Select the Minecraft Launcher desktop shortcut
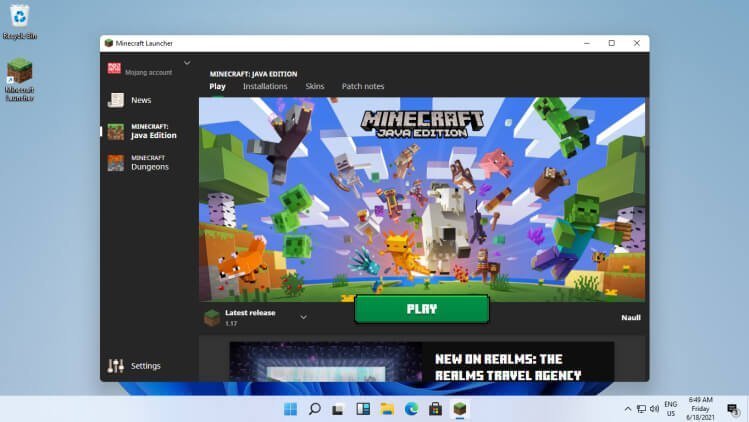Image resolution: width=749 pixels, height=422 pixels. coord(20,79)
